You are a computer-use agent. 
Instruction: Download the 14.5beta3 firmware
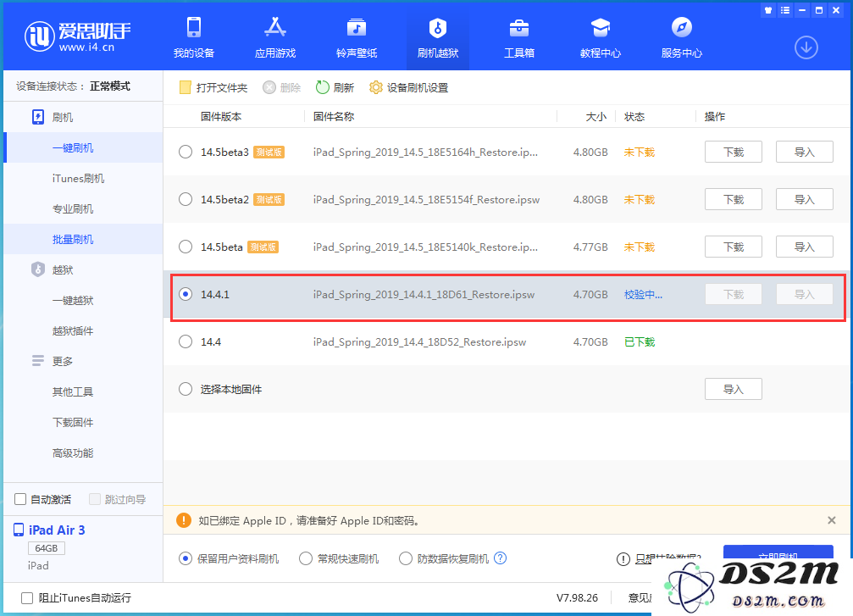tap(734, 152)
